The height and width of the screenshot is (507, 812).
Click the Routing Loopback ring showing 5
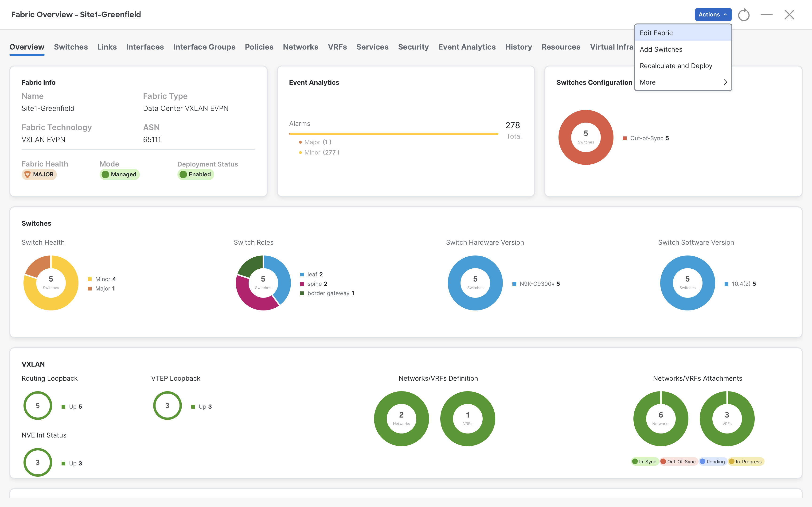point(38,406)
